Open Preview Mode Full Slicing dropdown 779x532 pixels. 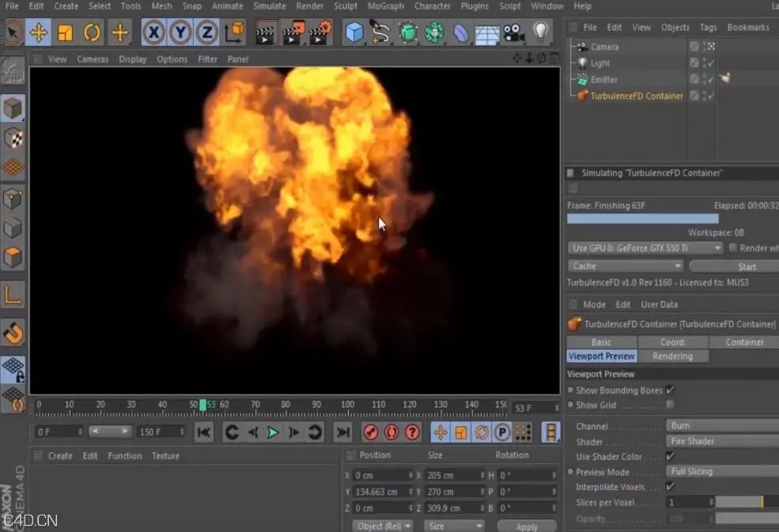point(722,471)
